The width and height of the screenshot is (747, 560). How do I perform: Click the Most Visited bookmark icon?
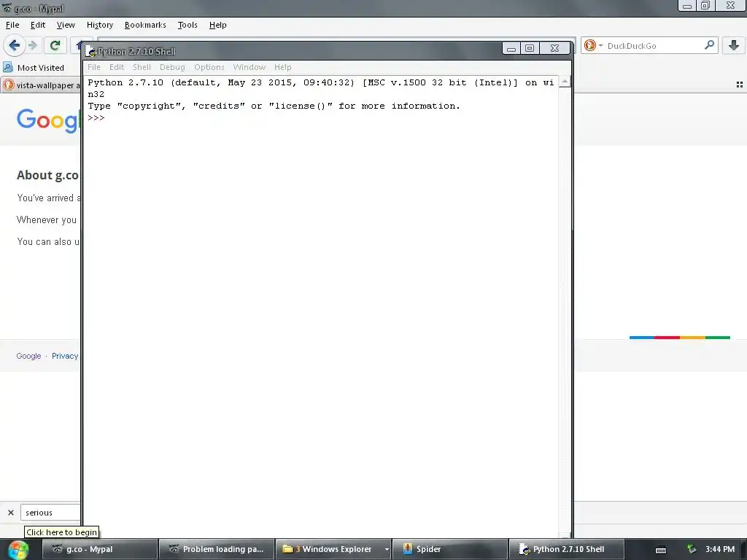tap(8, 67)
